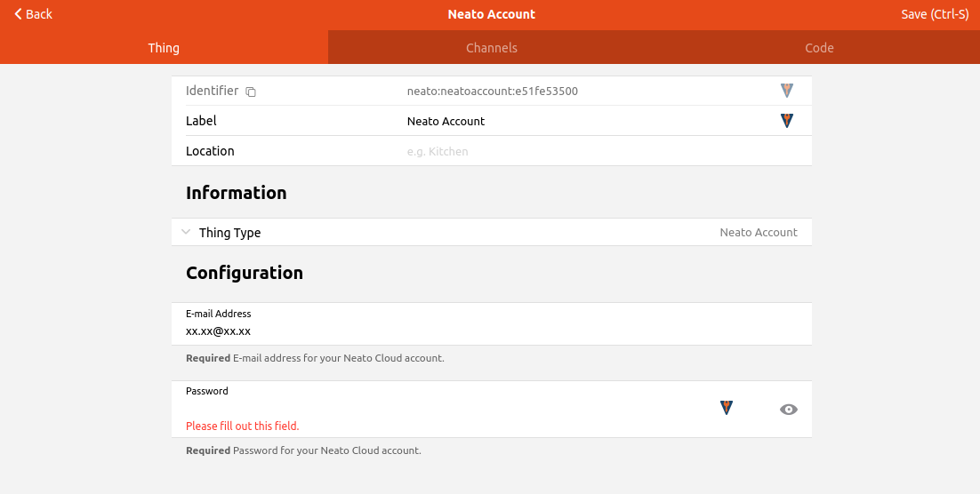Click the Thing Type label to expand the row

click(x=229, y=233)
